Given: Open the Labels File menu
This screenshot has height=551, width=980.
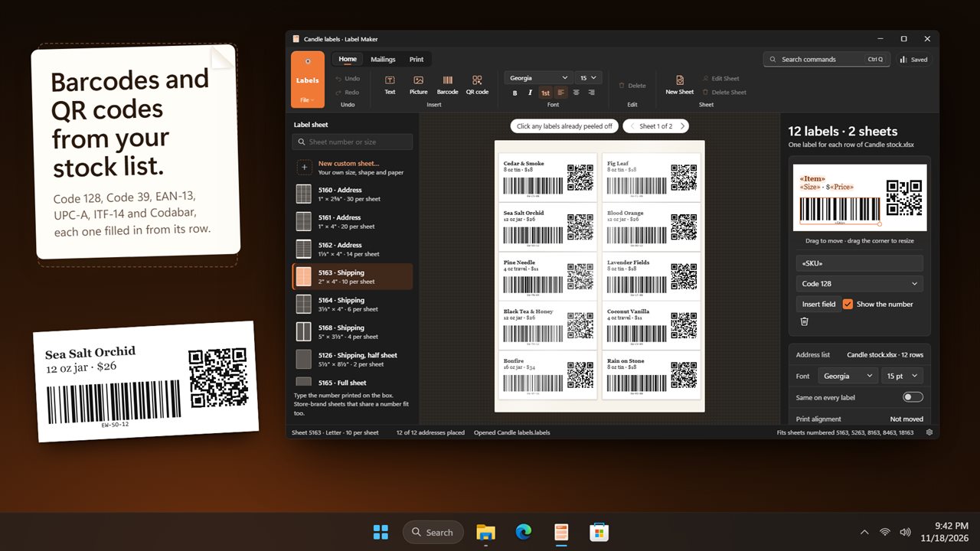Looking at the screenshot, I should (x=308, y=80).
